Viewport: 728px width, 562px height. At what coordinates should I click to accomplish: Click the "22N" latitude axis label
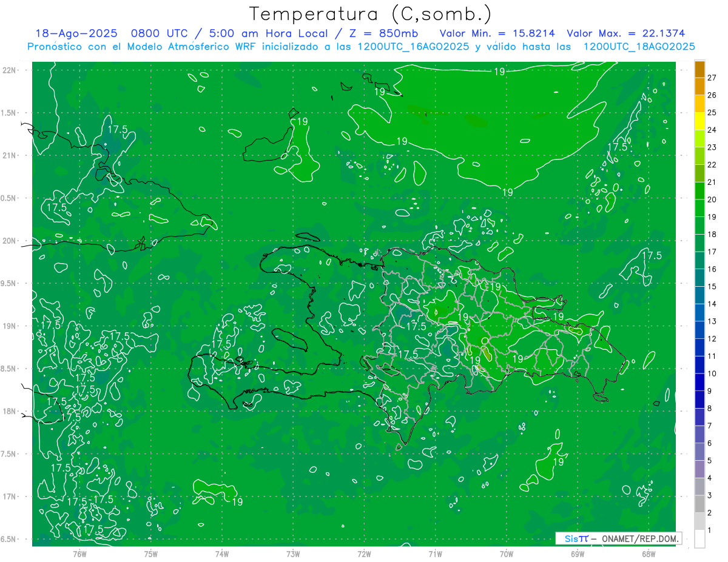pyautogui.click(x=9, y=70)
